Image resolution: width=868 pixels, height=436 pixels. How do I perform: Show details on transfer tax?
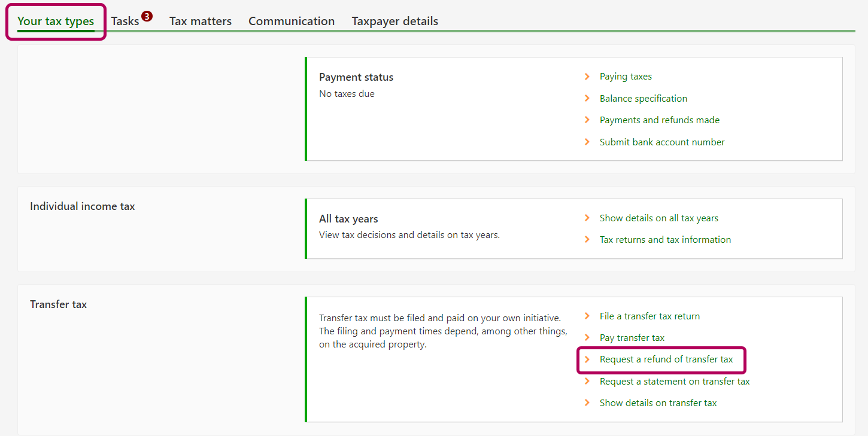tap(658, 403)
